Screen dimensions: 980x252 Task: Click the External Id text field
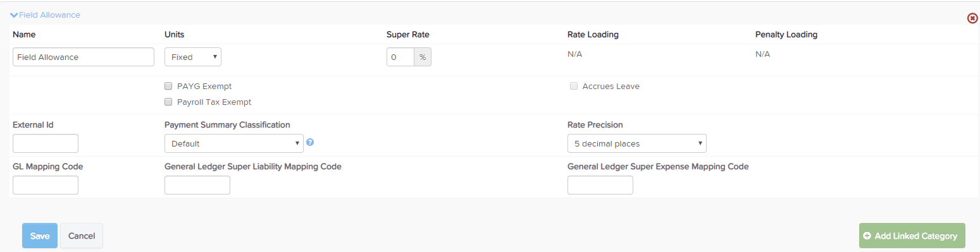coord(46,143)
